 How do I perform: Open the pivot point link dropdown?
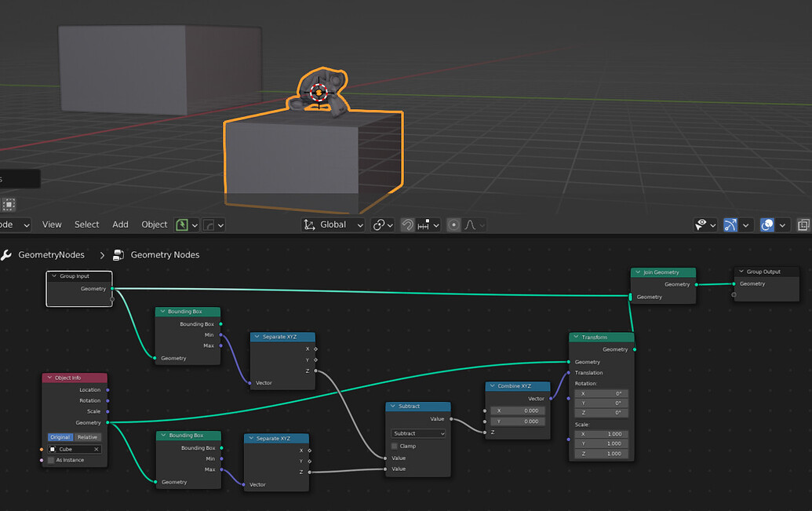click(x=383, y=225)
